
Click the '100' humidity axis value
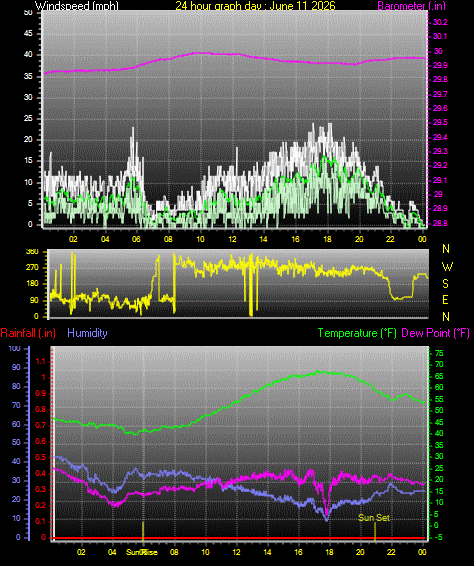(x=14, y=348)
